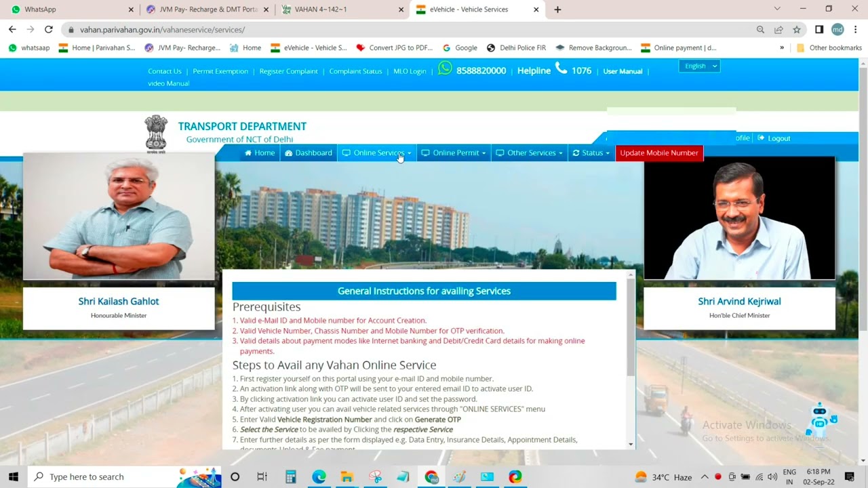The image size is (868, 488).
Task: Expand the Other Services dropdown menu
Action: coord(529,152)
